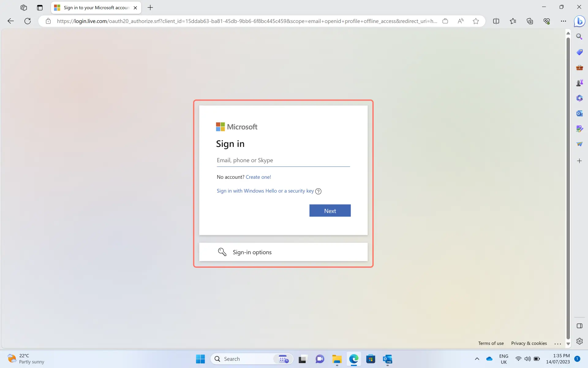Viewport: 588px width, 368px height.
Task: Click Create one to register account
Action: 258,177
